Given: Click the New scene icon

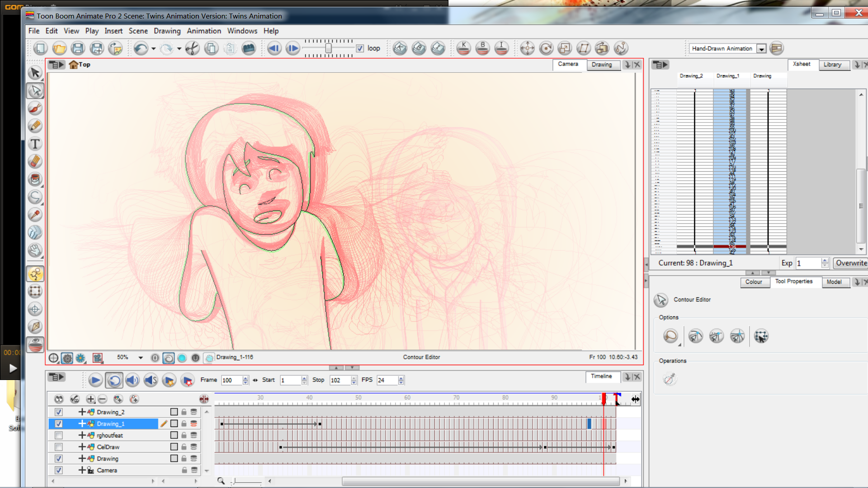Looking at the screenshot, I should [41, 48].
